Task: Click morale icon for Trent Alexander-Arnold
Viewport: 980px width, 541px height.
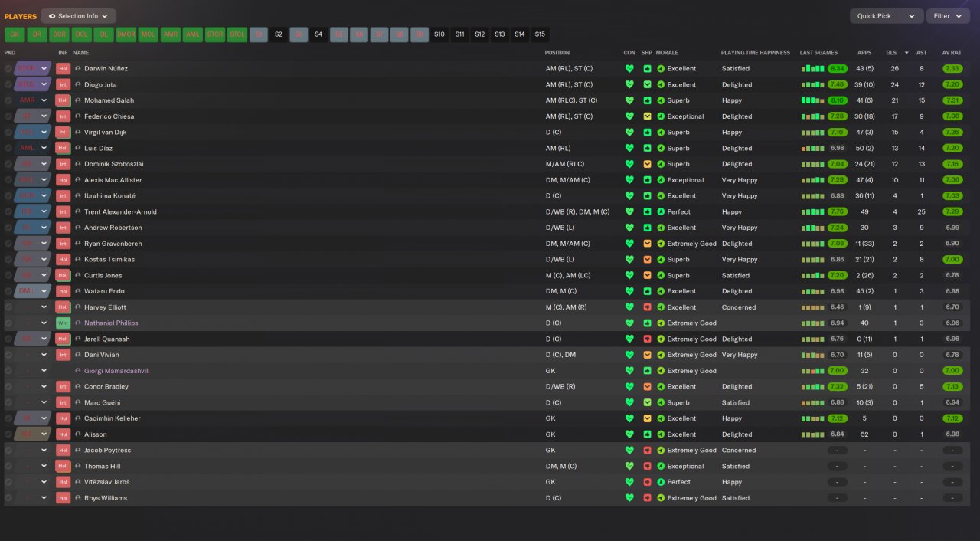Action: tap(661, 212)
